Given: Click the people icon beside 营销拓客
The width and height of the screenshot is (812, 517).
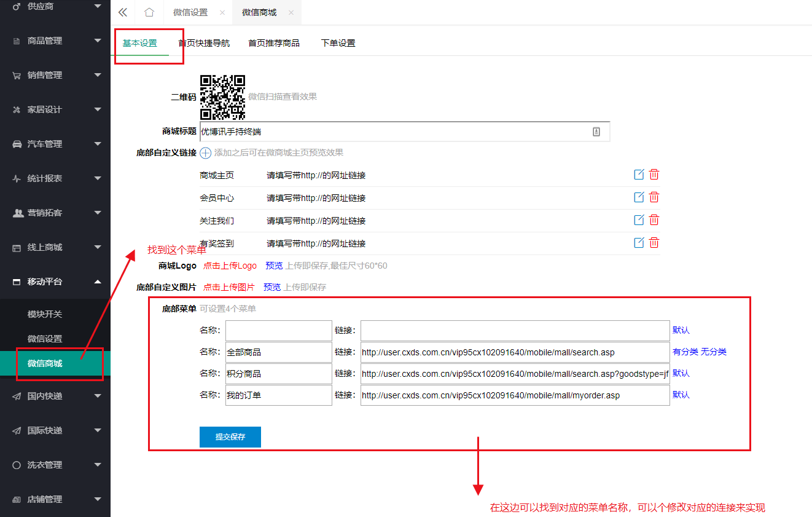Looking at the screenshot, I should (x=18, y=213).
